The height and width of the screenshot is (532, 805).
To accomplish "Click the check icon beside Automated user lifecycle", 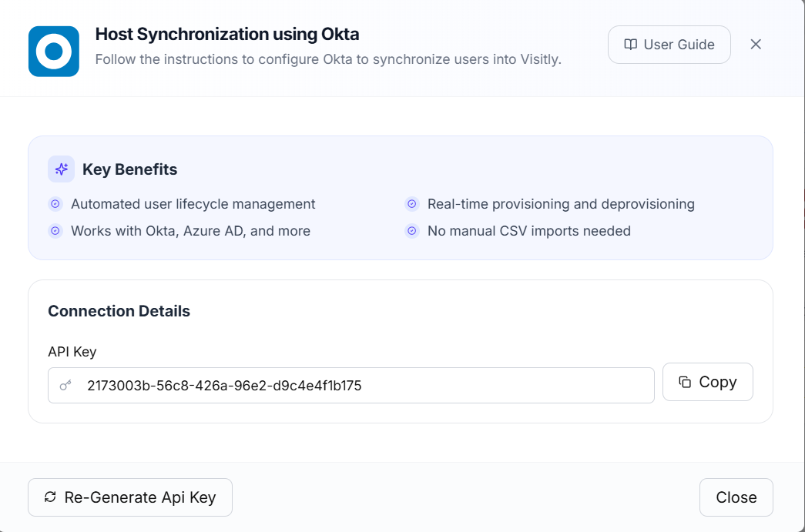I will pyautogui.click(x=55, y=204).
